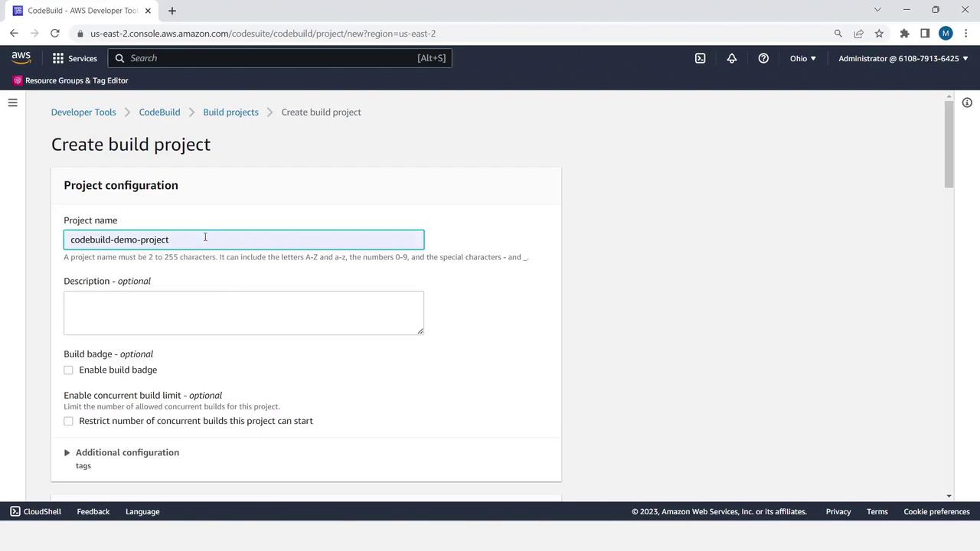980x551 pixels.
Task: Open the info panel icon at right edge
Action: pos(967,103)
